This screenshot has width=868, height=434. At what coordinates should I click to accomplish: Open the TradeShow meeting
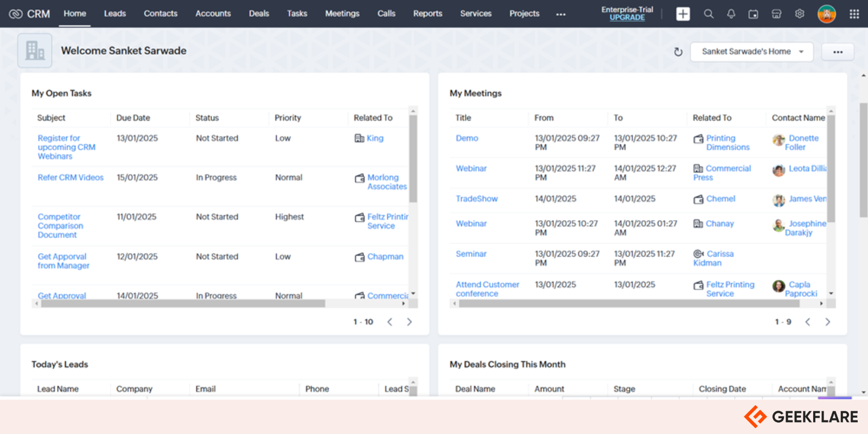[477, 199]
